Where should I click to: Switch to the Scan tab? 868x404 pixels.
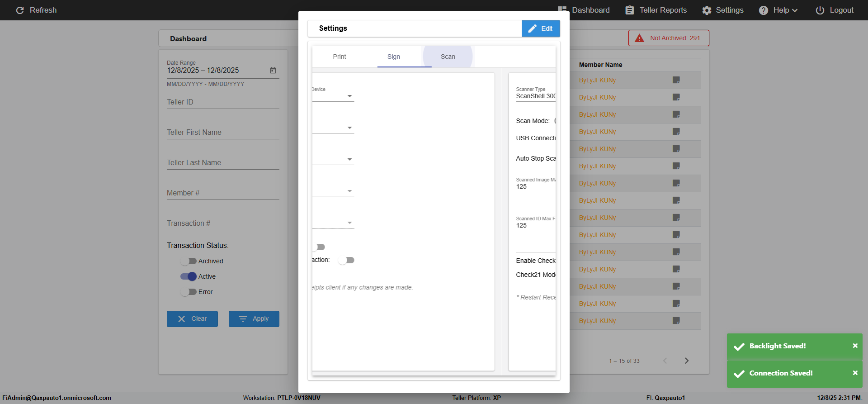click(x=448, y=57)
